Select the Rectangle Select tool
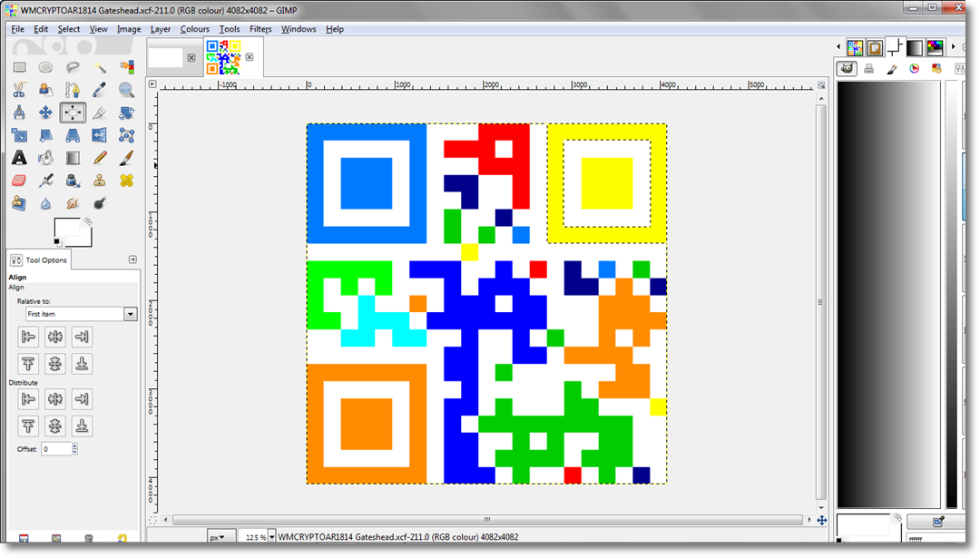 (x=19, y=67)
